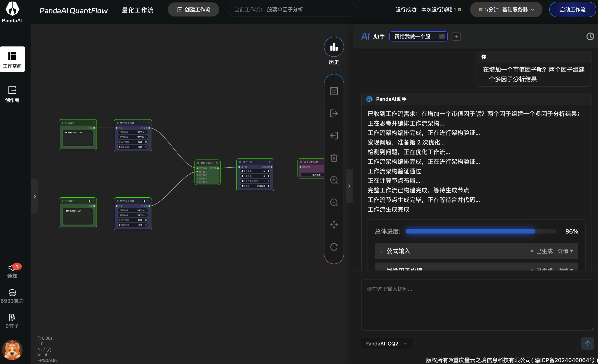Open edit icon on 线性因子构建 2 node

(x=148, y=201)
